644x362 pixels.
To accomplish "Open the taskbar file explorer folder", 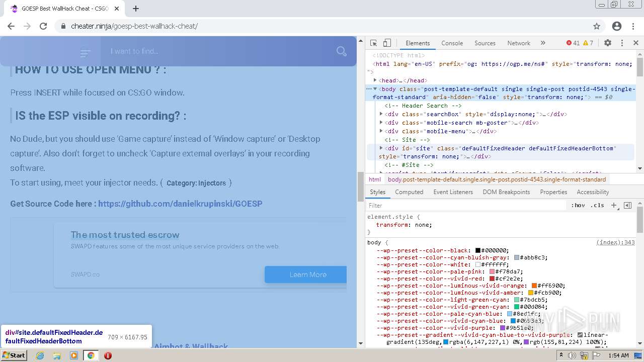I will tap(57, 355).
